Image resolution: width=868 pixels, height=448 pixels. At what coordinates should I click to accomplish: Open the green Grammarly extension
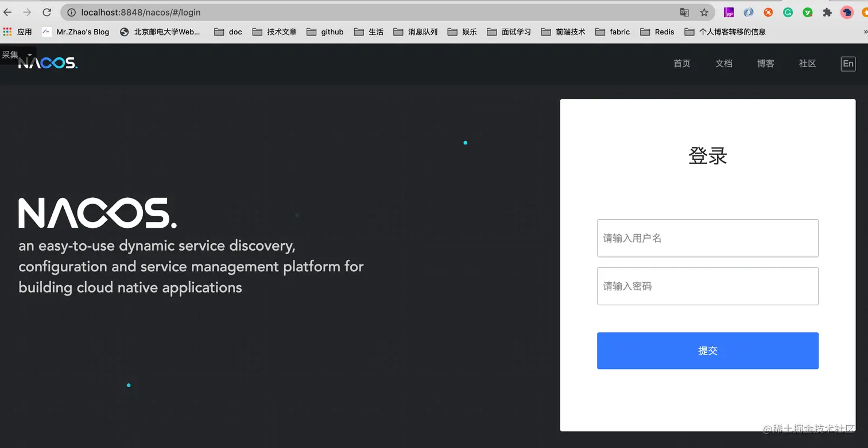coord(788,12)
